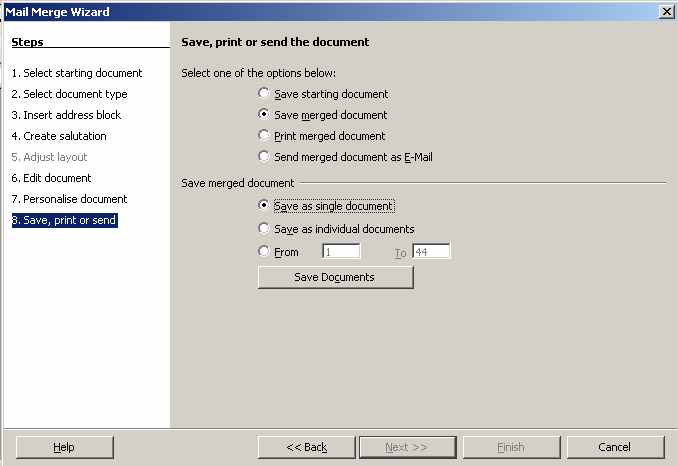The image size is (678, 466).
Task: Close the Mail Merge Wizard window
Action: (x=667, y=12)
